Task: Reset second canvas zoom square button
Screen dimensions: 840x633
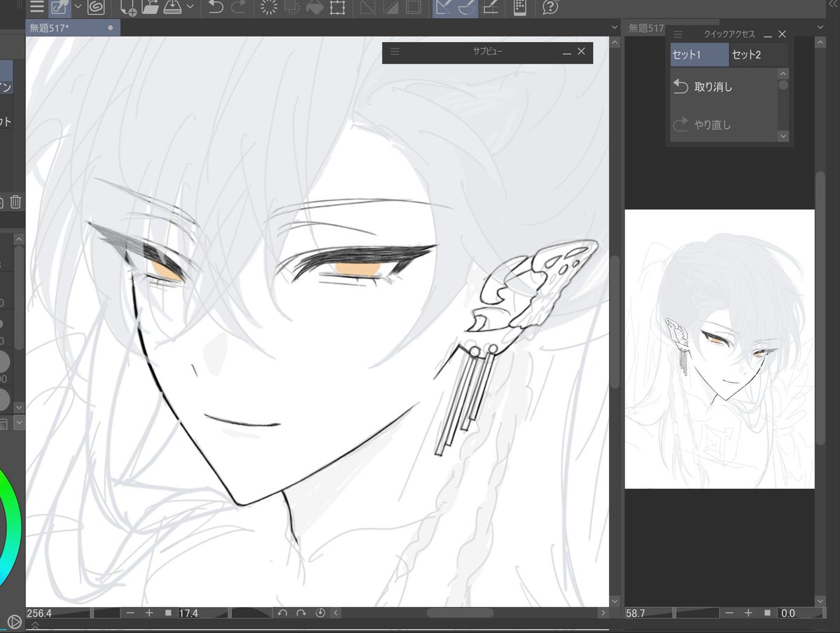Action: pyautogui.click(x=767, y=613)
